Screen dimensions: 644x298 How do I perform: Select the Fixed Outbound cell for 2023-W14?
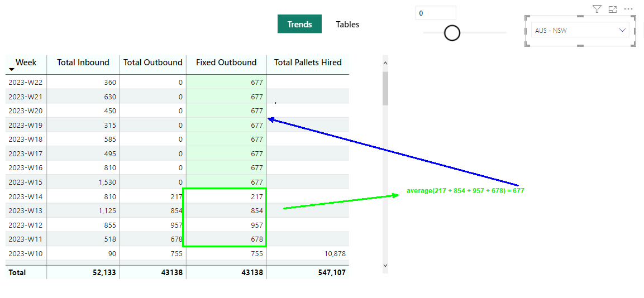[226, 196]
